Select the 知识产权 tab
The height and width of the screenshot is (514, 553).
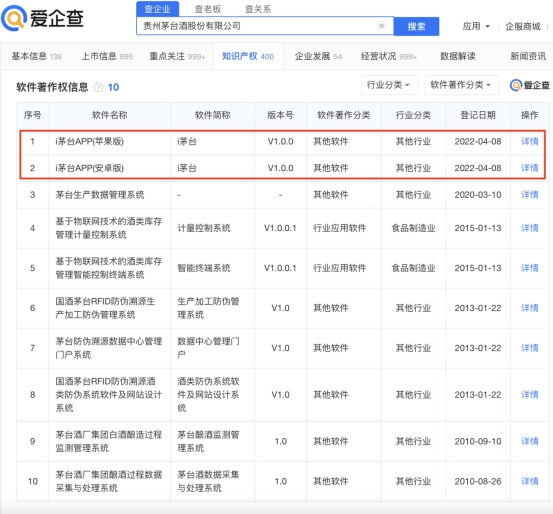coord(248,56)
